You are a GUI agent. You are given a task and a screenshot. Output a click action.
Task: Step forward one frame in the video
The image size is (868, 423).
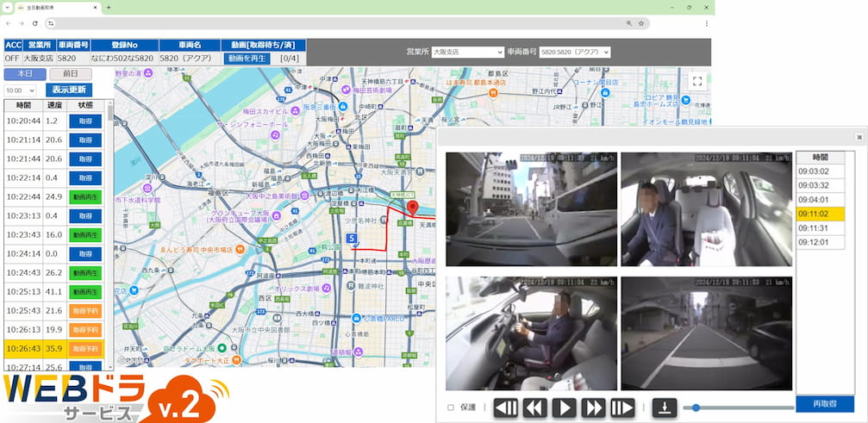(622, 407)
